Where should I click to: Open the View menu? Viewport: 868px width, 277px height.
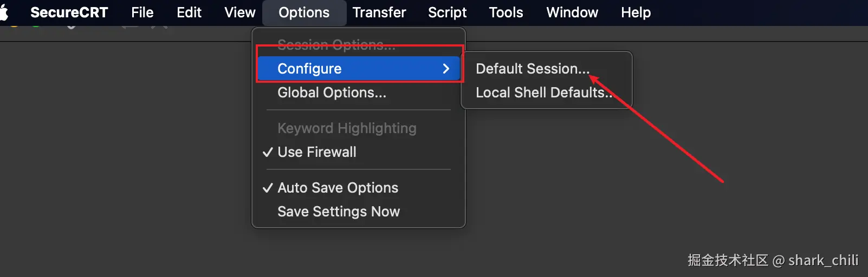click(x=239, y=12)
